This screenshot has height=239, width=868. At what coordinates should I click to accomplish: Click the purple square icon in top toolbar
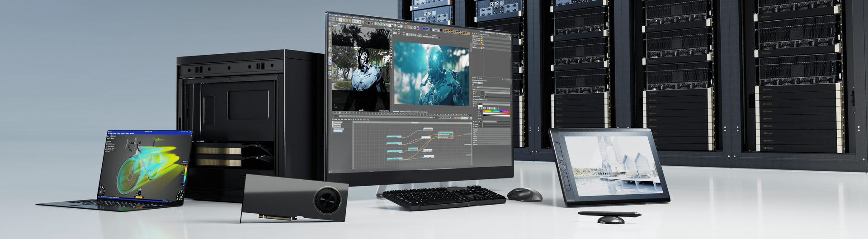pyautogui.click(x=418, y=28)
